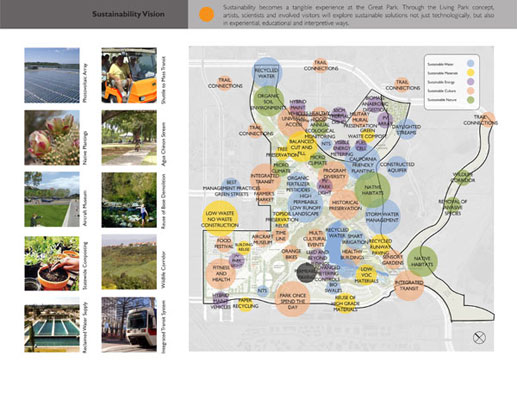Click the Recycled Runway Paving yellow bubble
This screenshot has width=517, height=400.
point(380,244)
